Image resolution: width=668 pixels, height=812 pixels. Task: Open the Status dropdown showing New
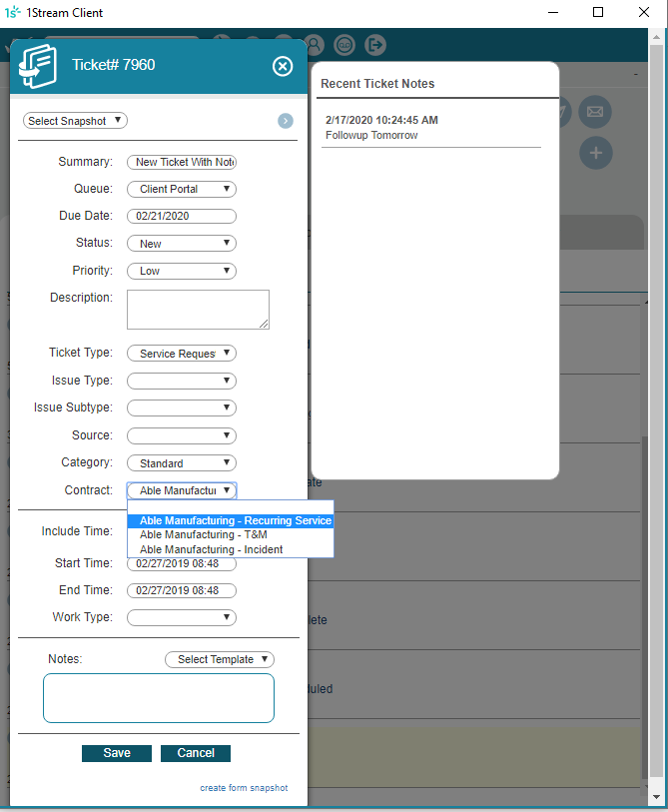182,244
